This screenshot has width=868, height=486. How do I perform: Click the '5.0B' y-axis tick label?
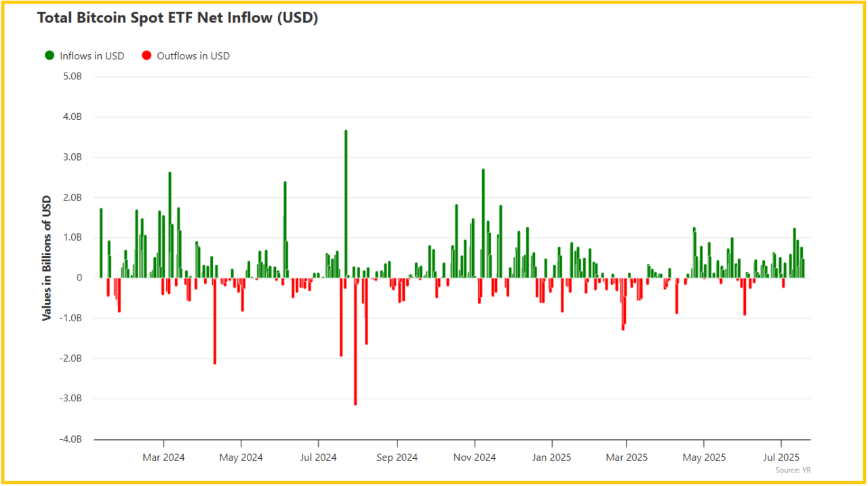click(73, 77)
